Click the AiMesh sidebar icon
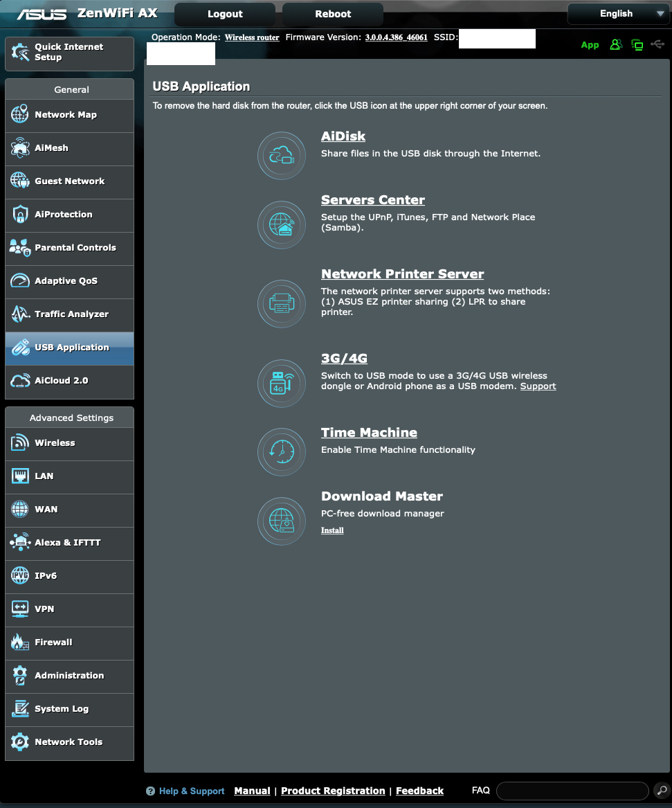The image size is (672, 808). (x=20, y=148)
